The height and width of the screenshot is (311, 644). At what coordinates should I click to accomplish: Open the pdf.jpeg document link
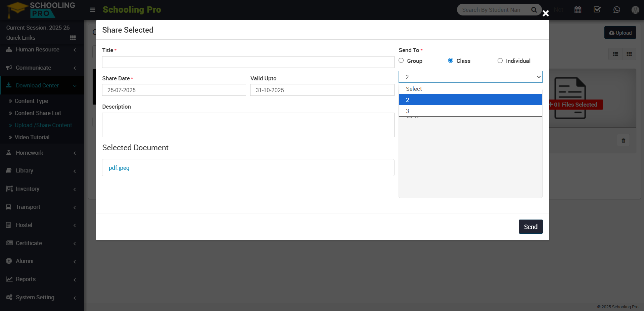pos(119,168)
